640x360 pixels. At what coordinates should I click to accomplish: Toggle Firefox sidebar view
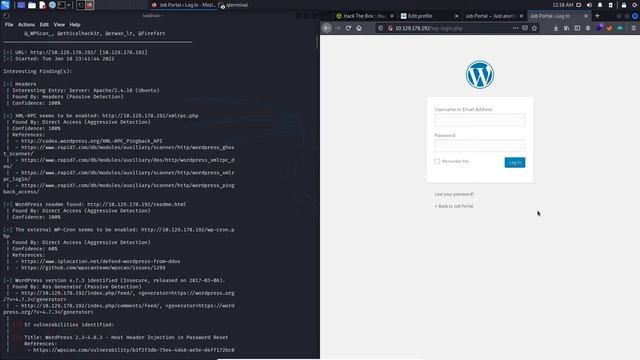point(577,28)
